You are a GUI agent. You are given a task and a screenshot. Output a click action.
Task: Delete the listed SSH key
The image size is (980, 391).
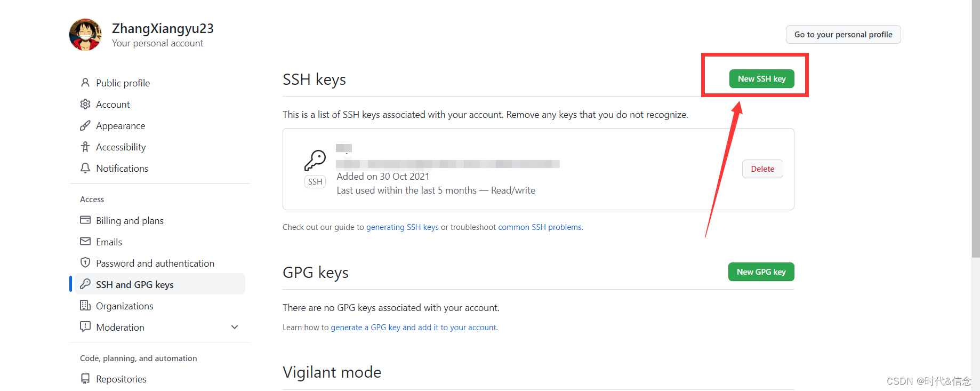[762, 169]
